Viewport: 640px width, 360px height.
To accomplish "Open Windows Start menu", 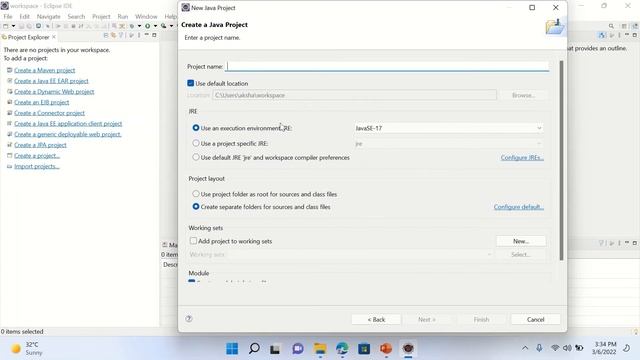I will (232, 349).
